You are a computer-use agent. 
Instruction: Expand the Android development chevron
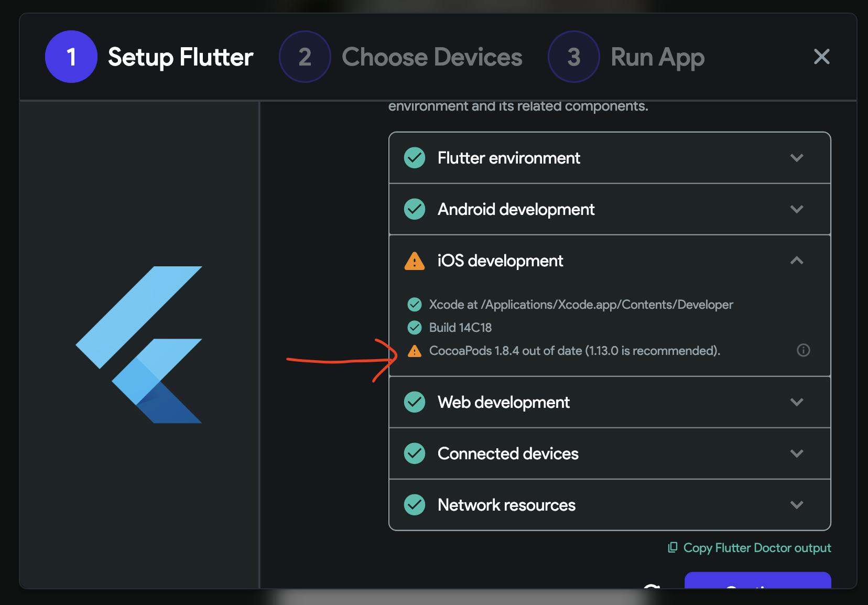pyautogui.click(x=797, y=209)
